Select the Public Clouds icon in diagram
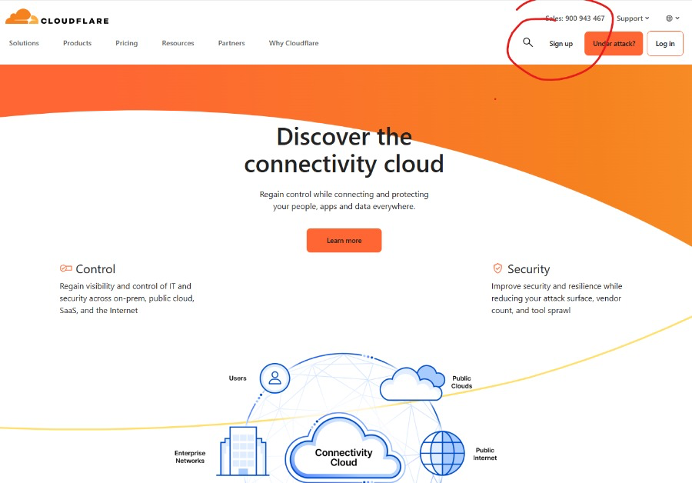The width and height of the screenshot is (693, 483). coord(412,383)
